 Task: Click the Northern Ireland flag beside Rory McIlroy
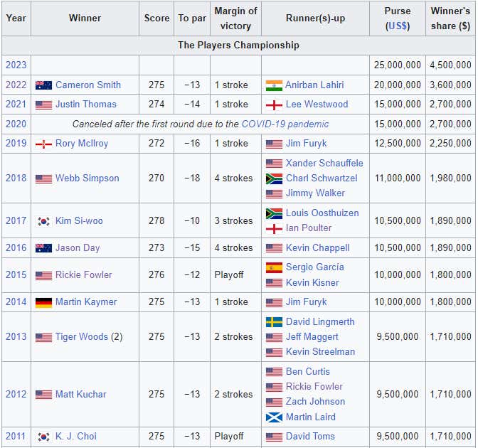click(x=43, y=144)
